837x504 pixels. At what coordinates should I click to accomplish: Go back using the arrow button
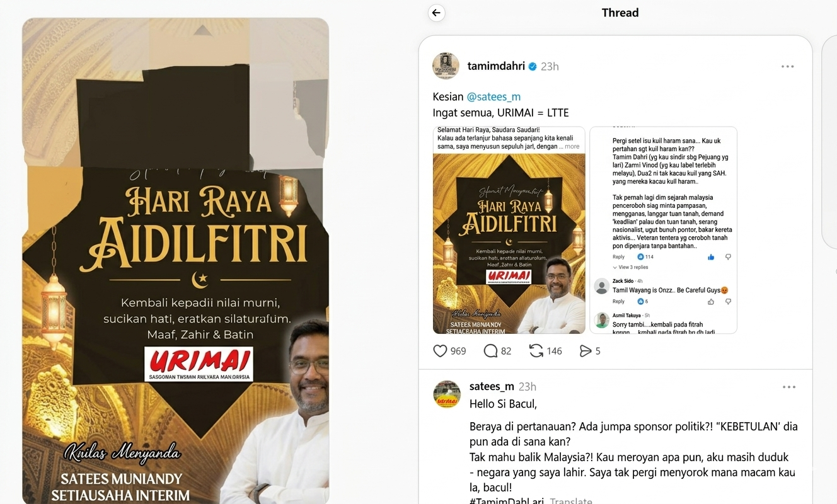(x=436, y=13)
